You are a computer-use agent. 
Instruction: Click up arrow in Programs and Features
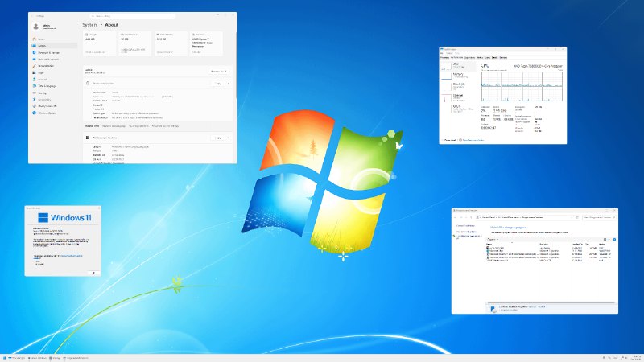(471, 217)
